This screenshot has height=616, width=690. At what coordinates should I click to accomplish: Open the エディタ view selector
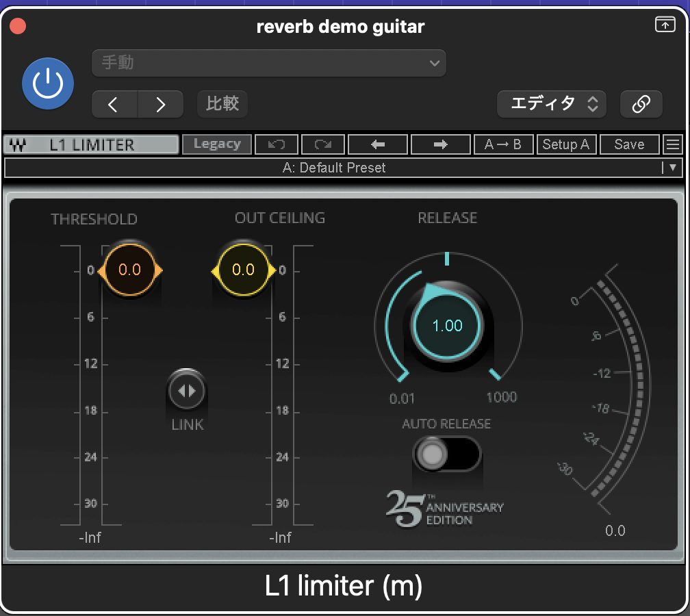coord(552,104)
